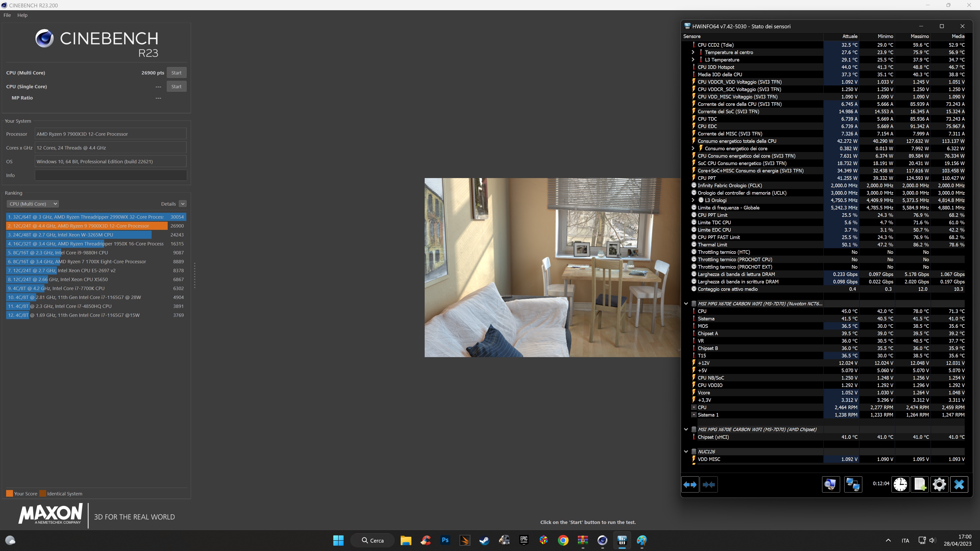980x551 pixels.
Task: Collapse the NUC126 sensor group
Action: click(686, 452)
